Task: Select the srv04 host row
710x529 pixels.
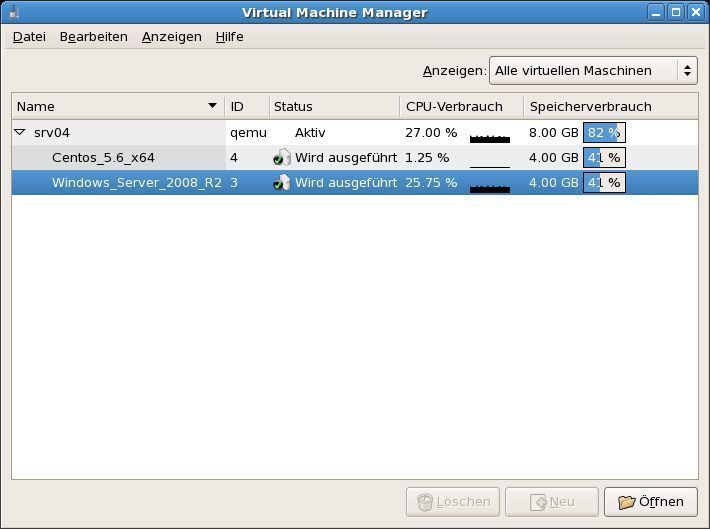Action: tap(355, 133)
